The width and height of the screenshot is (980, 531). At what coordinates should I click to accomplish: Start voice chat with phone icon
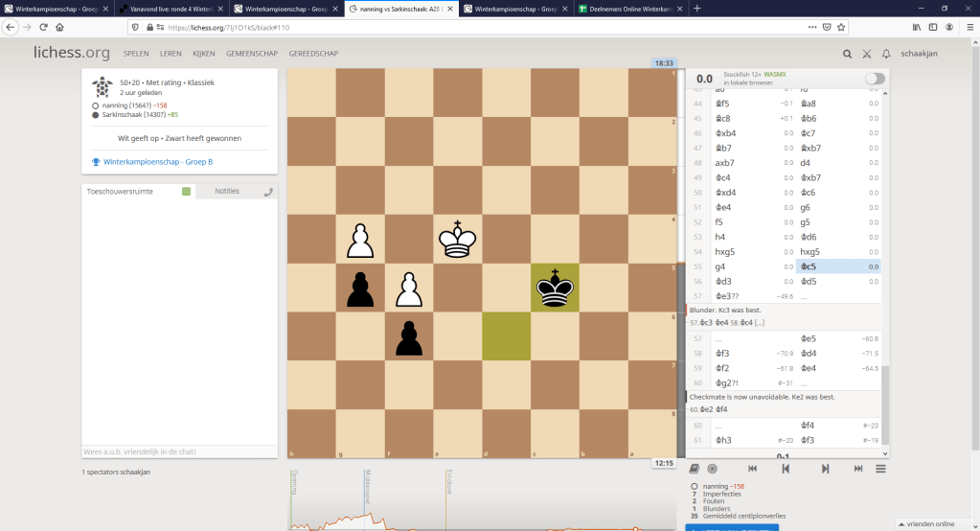(268, 192)
